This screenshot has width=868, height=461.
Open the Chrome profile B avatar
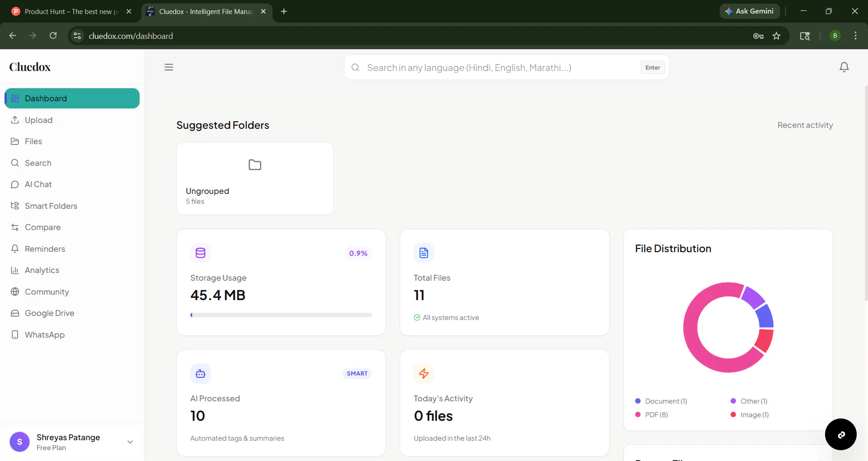pos(835,36)
